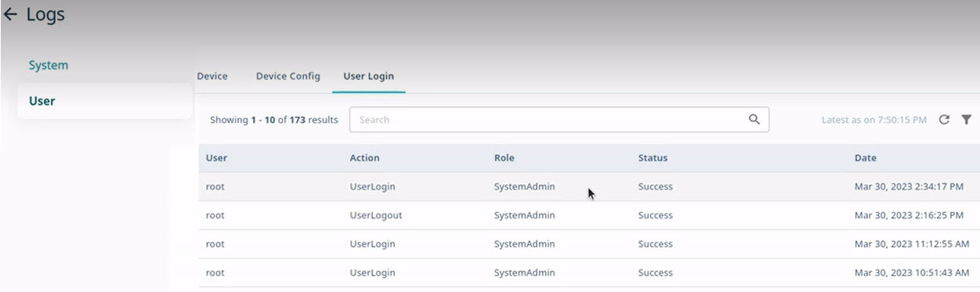Click SystemAdmin in the UserLogout row
The width and height of the screenshot is (980, 292).
click(524, 215)
